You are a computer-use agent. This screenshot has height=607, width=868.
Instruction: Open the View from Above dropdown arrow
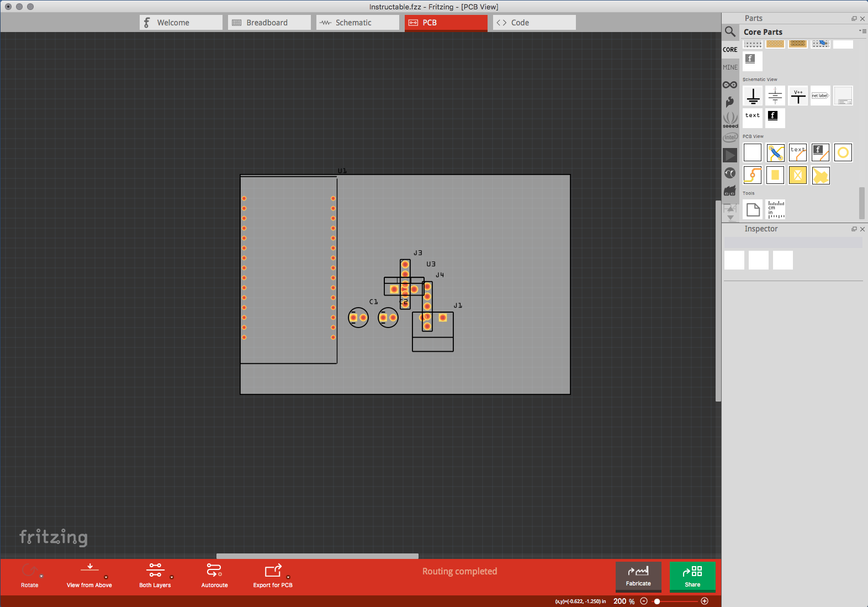click(106, 577)
